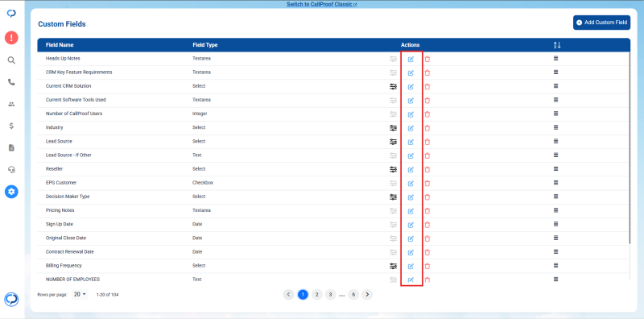Click the previous page arrow
This screenshot has height=319, width=644.
(x=289, y=294)
